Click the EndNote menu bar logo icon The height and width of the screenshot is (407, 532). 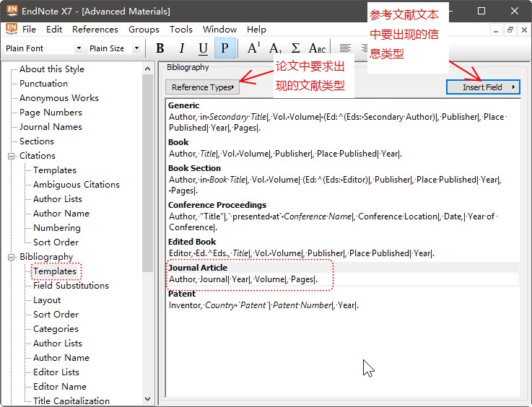12,29
